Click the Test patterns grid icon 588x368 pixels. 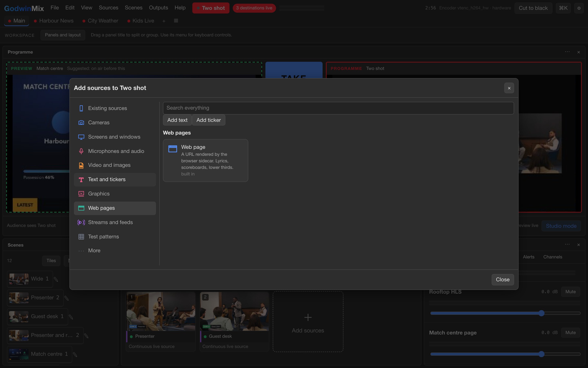tap(81, 237)
